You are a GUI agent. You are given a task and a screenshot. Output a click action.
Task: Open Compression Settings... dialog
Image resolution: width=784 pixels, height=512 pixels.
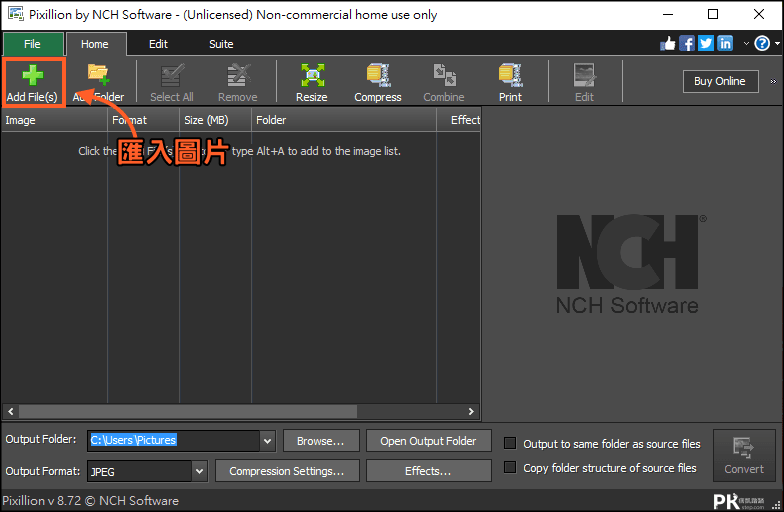287,471
